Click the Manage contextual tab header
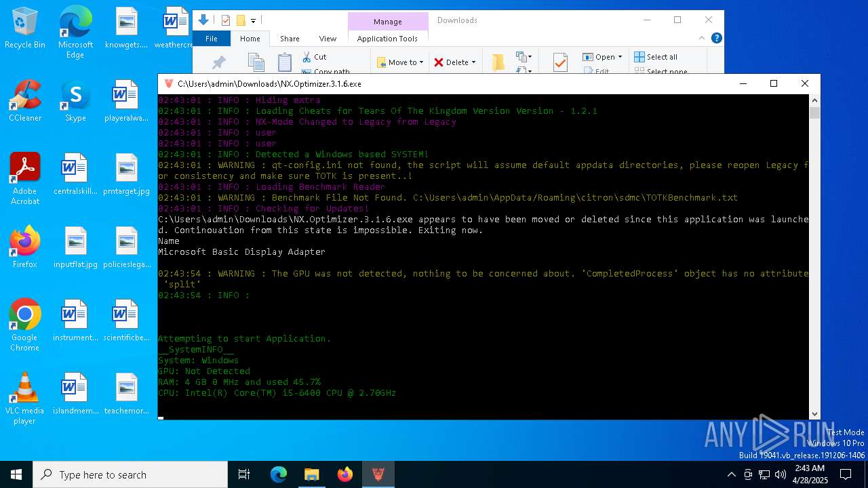 388,22
